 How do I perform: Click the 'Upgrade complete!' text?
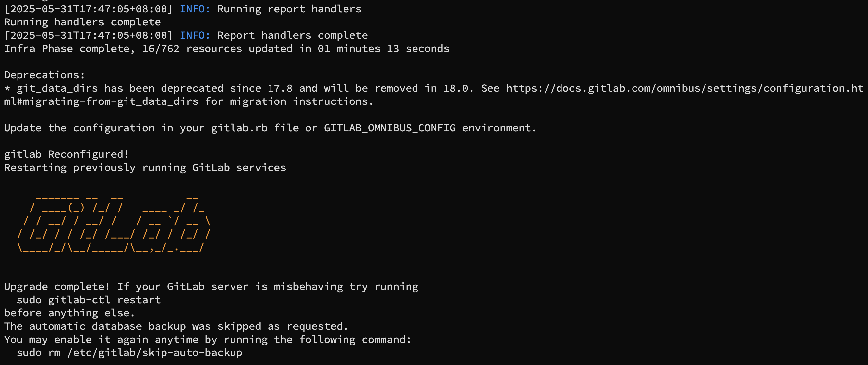coord(57,287)
